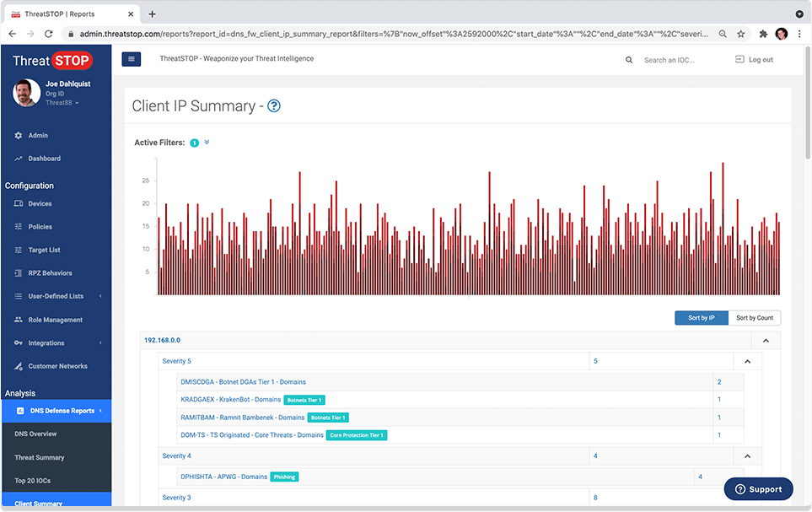This screenshot has width=812, height=512.
Task: Collapse the Severity 5 section chevron
Action: point(747,361)
